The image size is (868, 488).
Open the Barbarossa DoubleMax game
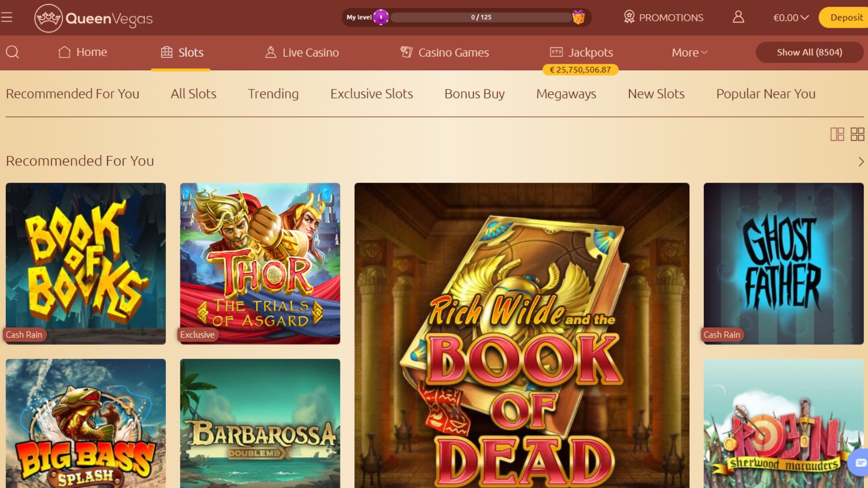(x=260, y=423)
